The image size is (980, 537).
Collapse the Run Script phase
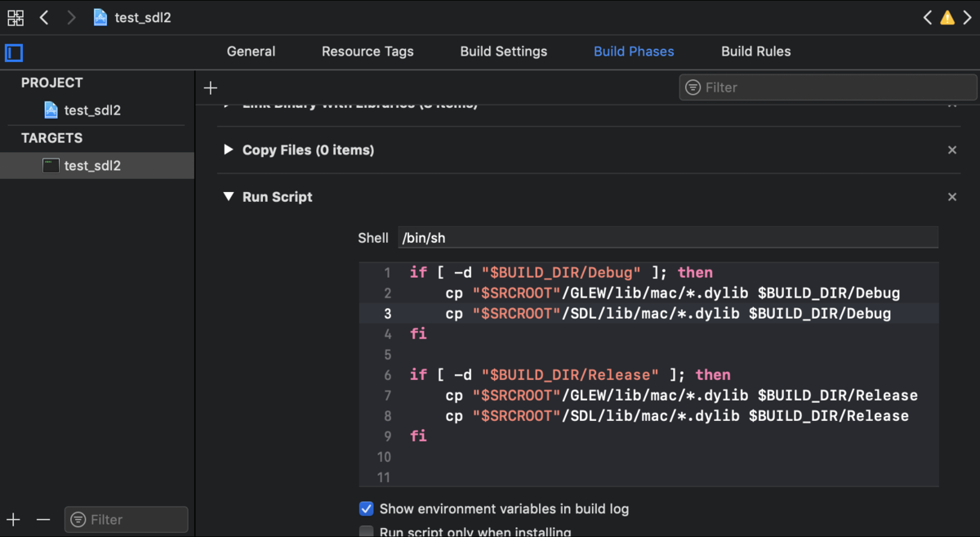[x=229, y=196]
